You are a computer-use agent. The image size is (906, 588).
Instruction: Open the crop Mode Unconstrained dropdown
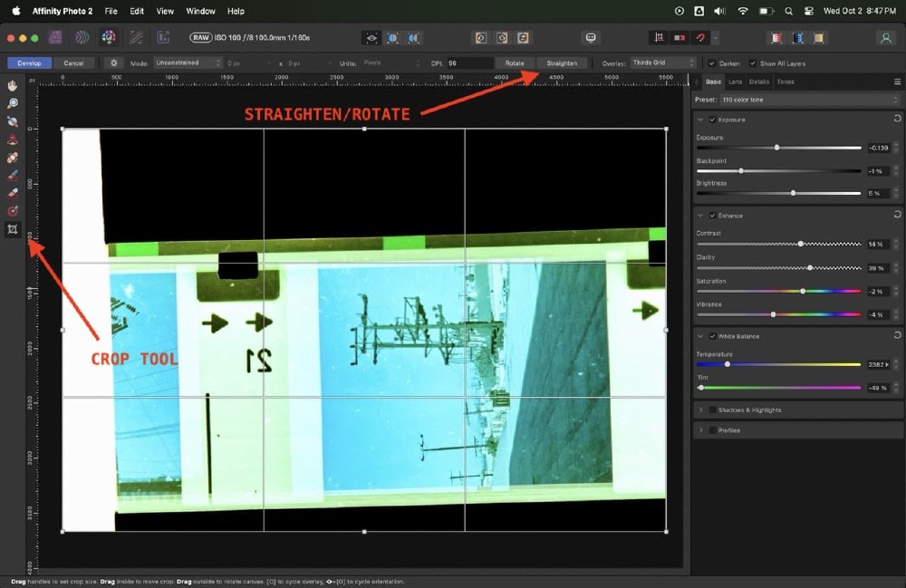click(188, 63)
